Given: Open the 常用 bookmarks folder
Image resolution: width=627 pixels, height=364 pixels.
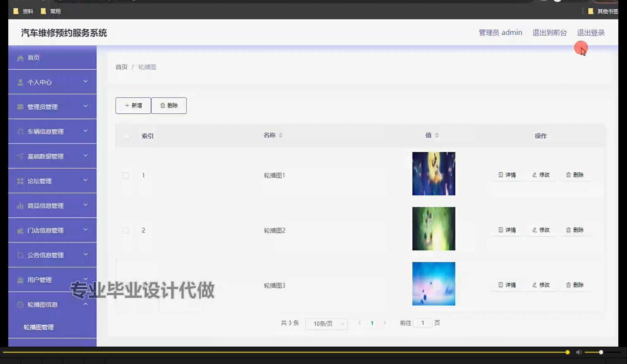Looking at the screenshot, I should pyautogui.click(x=51, y=11).
